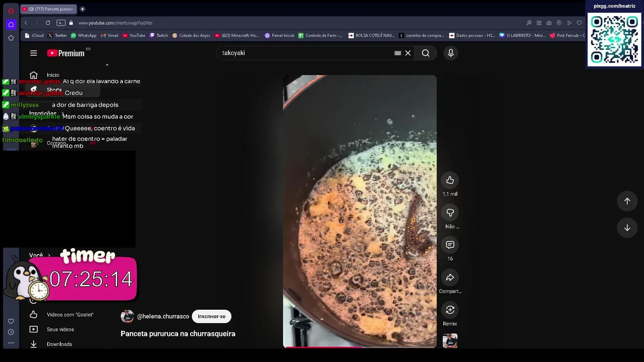
Task: Remix this Short
Action: pos(450,310)
